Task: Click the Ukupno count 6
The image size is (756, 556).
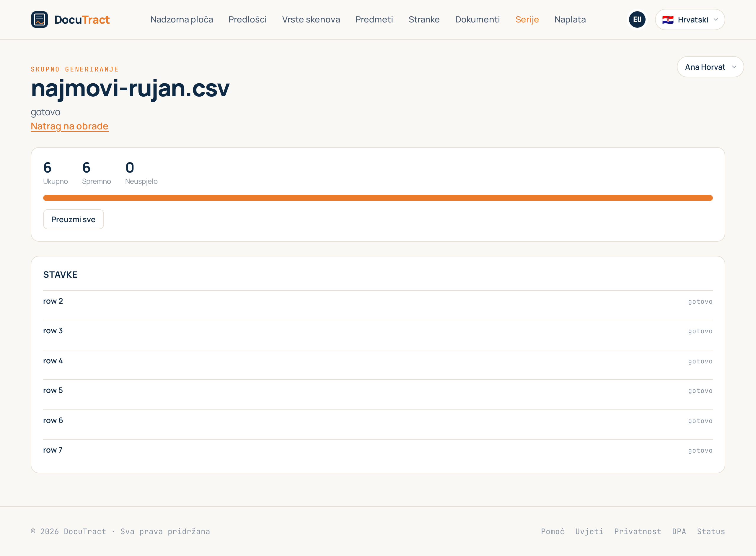Action: pos(48,168)
